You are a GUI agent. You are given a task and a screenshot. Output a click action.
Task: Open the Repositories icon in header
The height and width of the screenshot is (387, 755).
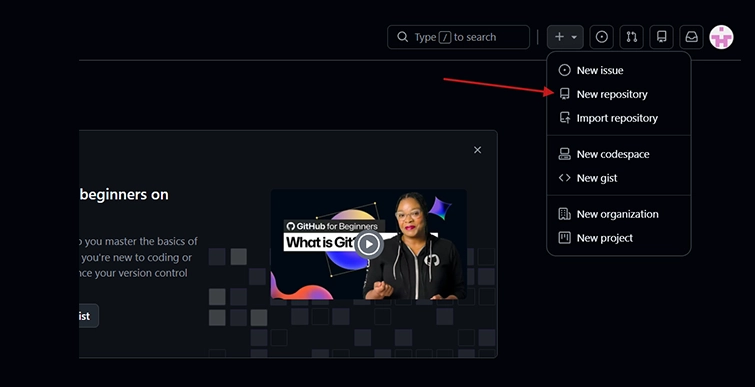pos(662,37)
